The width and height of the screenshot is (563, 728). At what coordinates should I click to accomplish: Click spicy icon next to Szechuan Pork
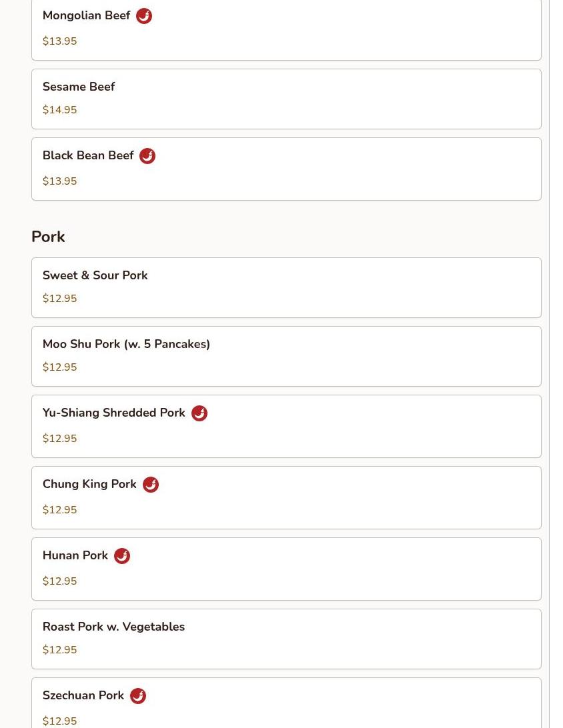tap(138, 696)
